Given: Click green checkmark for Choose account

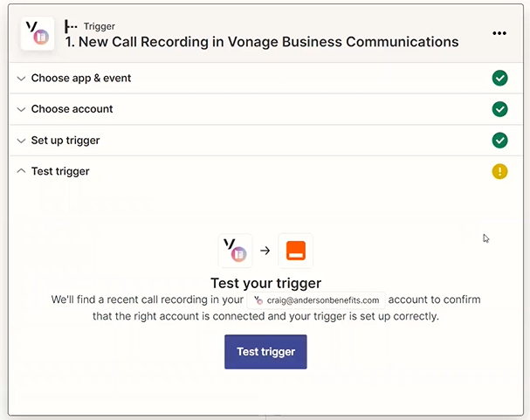Looking at the screenshot, I should (x=499, y=109).
